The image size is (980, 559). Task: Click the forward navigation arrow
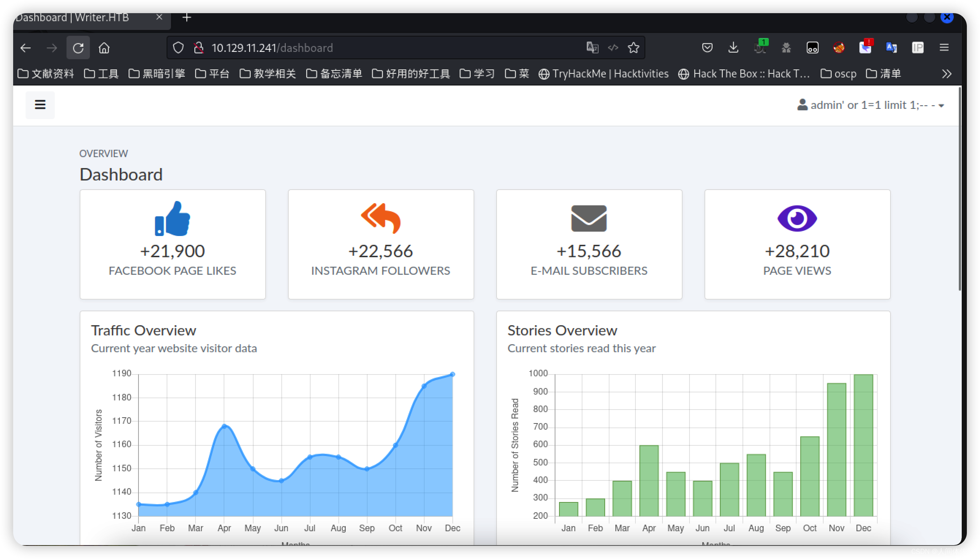[52, 48]
